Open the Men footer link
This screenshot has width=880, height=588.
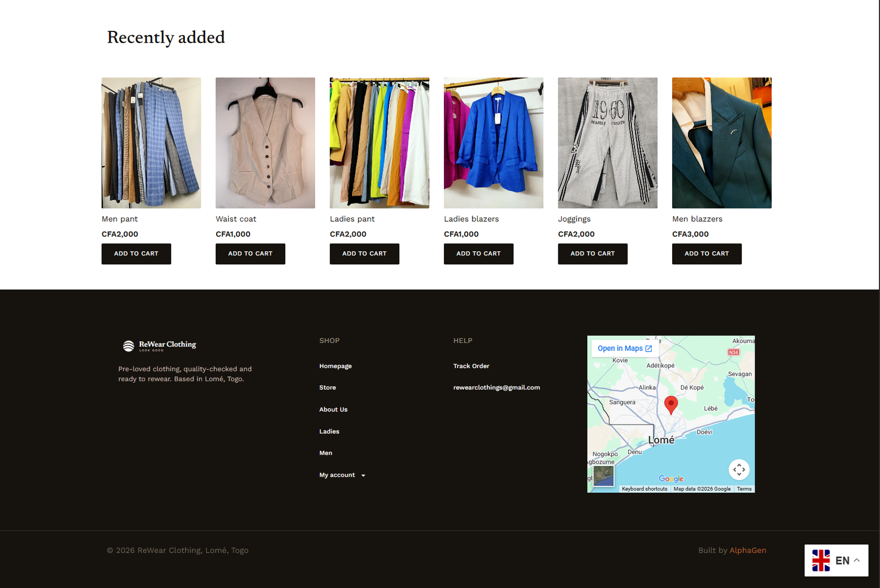(x=326, y=453)
